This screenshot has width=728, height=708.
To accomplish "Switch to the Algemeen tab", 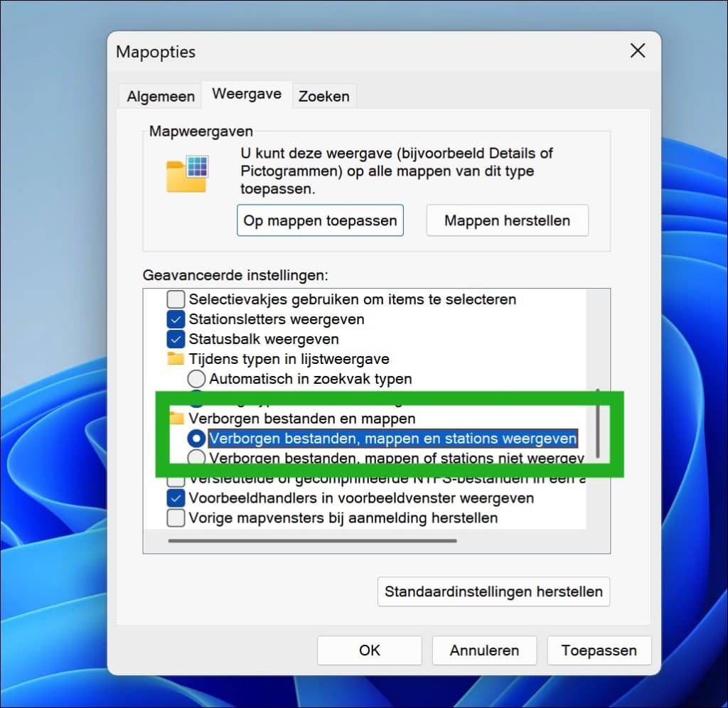I will click(x=161, y=97).
